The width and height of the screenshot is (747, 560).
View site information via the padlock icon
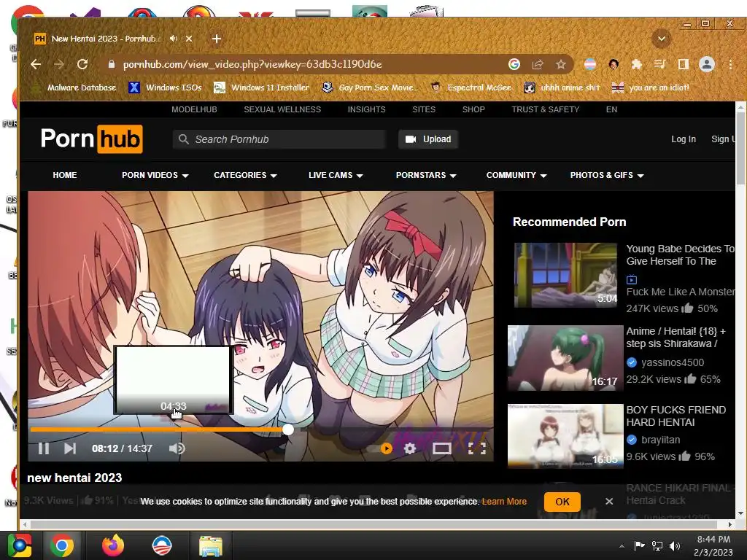[x=112, y=64]
